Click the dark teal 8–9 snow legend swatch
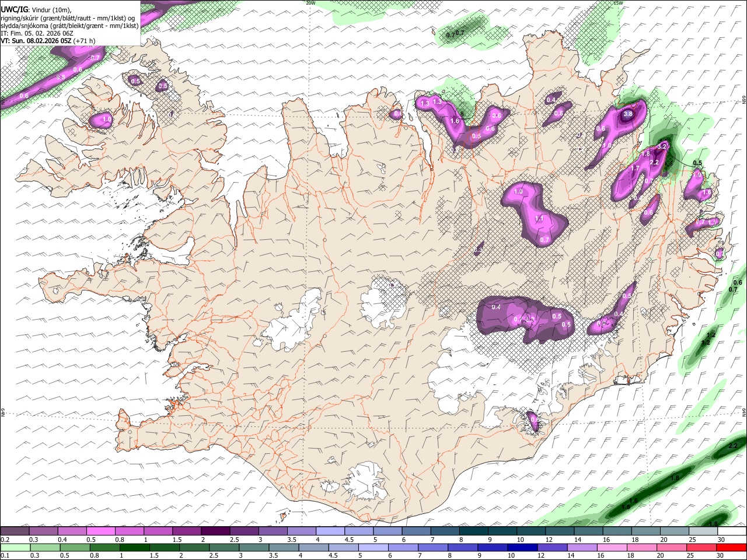 coord(474,531)
